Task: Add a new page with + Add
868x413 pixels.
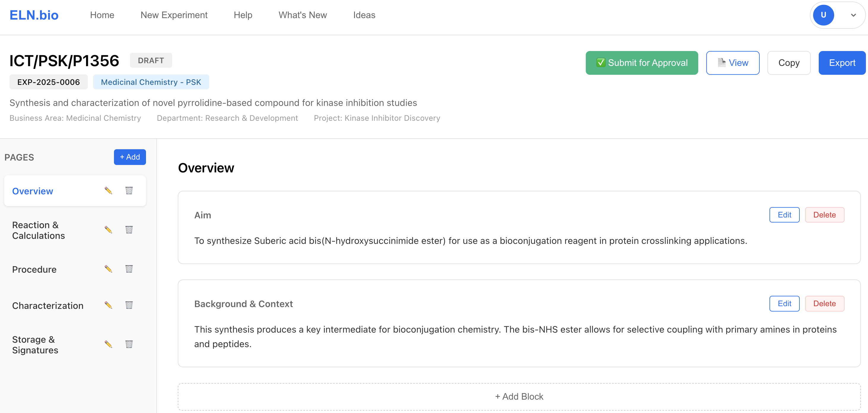Action: (130, 157)
